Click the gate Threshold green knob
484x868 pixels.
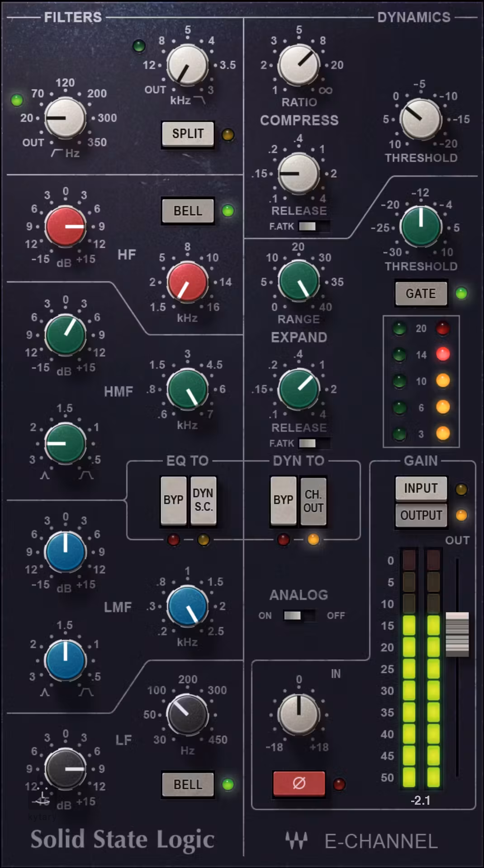pyautogui.click(x=421, y=226)
